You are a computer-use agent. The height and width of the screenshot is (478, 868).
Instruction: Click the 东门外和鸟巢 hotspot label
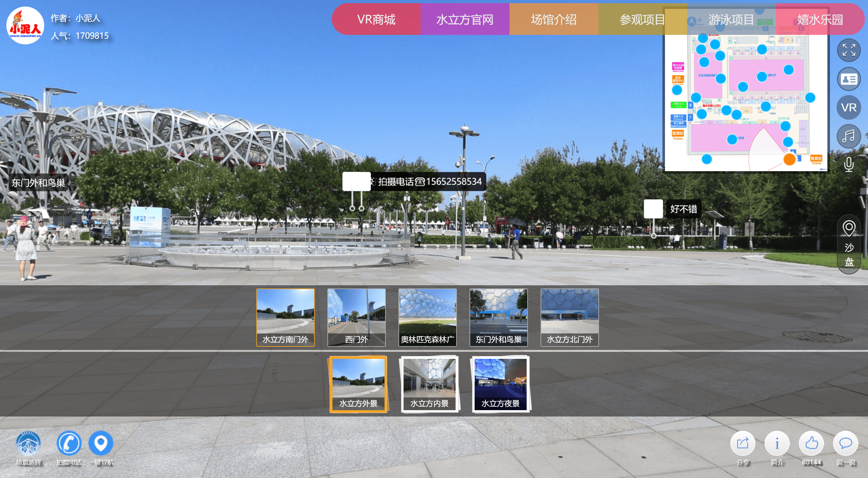38,183
